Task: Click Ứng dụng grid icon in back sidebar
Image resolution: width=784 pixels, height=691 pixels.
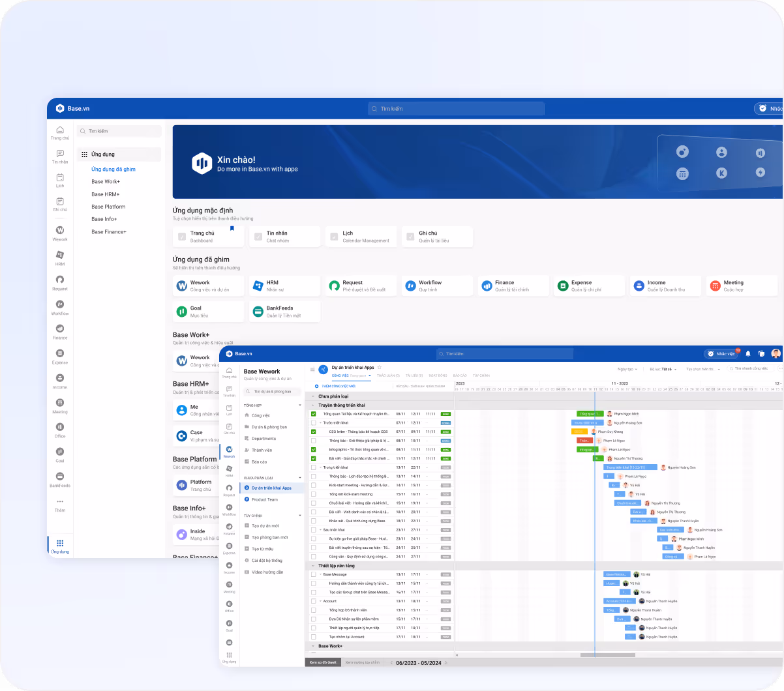Action: pos(60,543)
